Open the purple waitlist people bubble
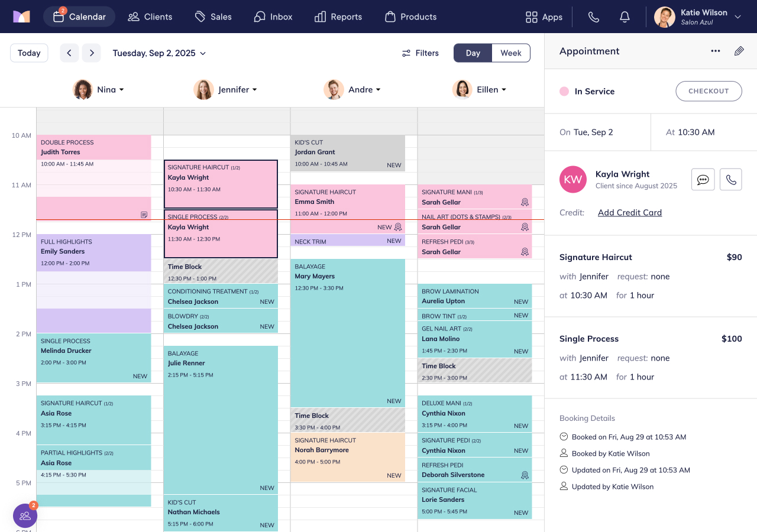 click(x=25, y=515)
